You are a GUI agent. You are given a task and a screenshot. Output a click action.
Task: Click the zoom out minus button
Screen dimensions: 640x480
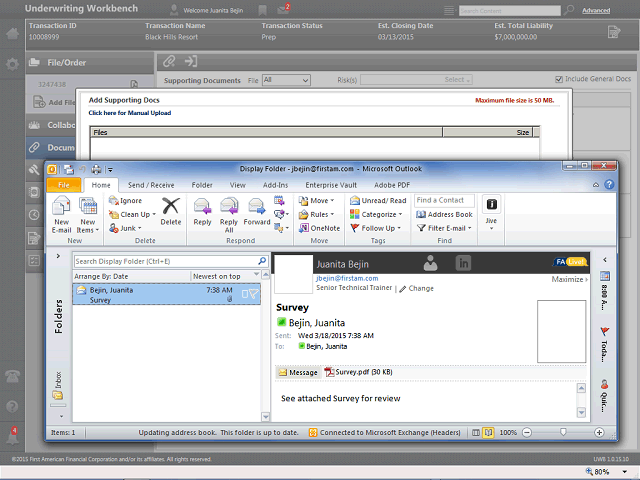pyautogui.click(x=527, y=432)
